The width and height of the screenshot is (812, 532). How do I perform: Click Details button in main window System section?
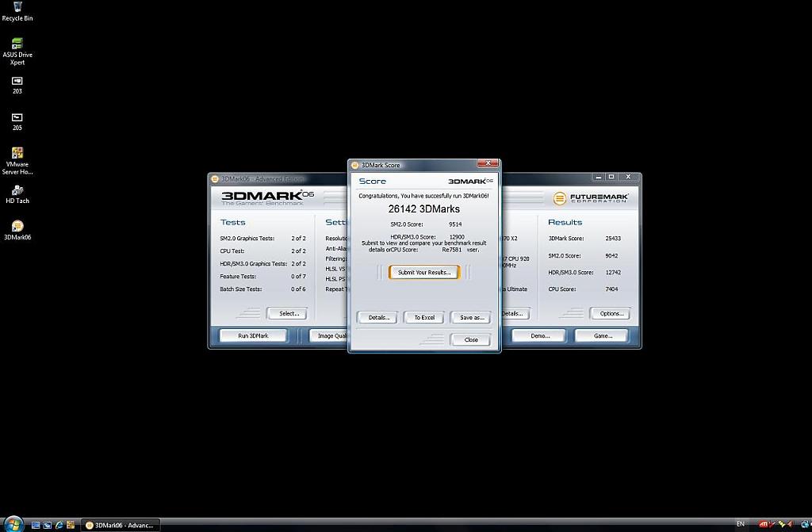(515, 313)
